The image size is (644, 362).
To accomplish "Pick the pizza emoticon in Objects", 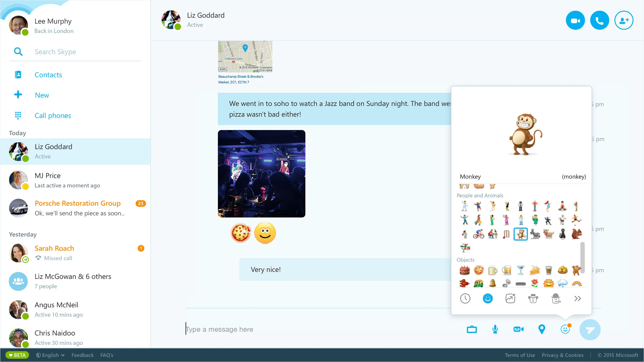I will pos(479,270).
